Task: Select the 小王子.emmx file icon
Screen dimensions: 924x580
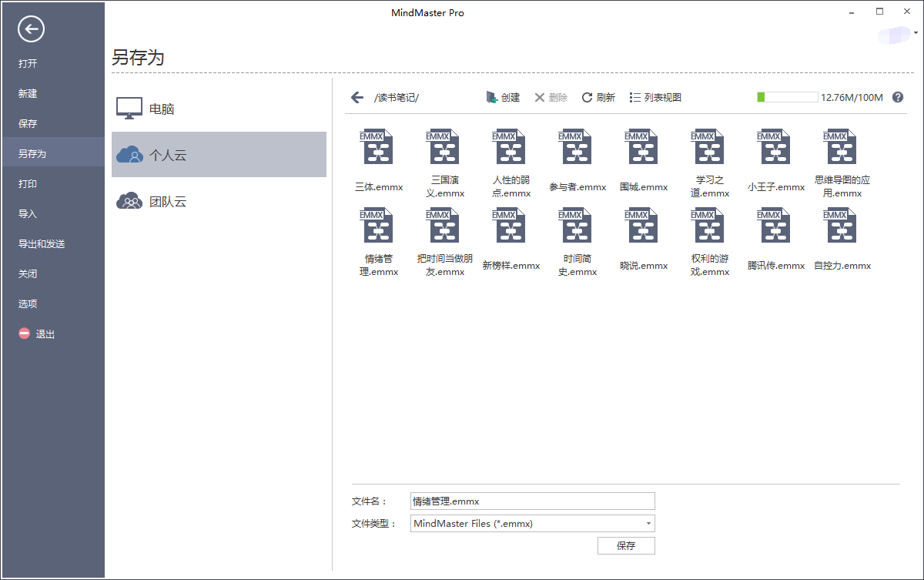Action: click(x=773, y=146)
